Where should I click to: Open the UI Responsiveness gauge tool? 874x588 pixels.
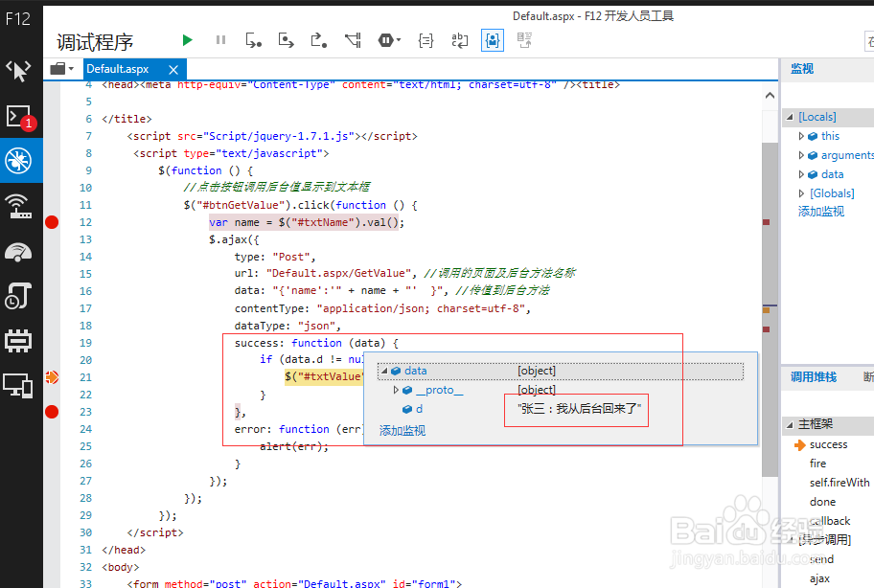coord(18,252)
